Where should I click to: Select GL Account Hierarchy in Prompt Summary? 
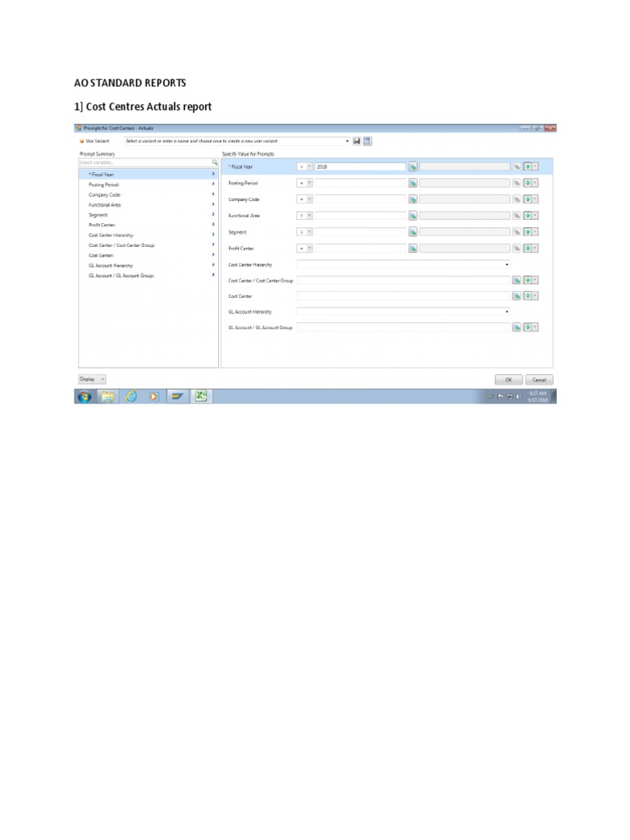coord(148,266)
